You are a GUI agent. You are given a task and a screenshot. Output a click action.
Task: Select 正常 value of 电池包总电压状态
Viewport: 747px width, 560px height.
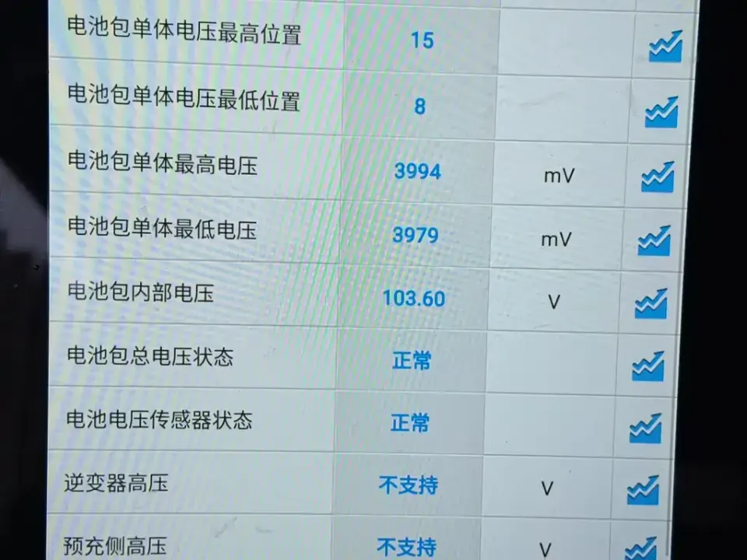[x=412, y=360]
